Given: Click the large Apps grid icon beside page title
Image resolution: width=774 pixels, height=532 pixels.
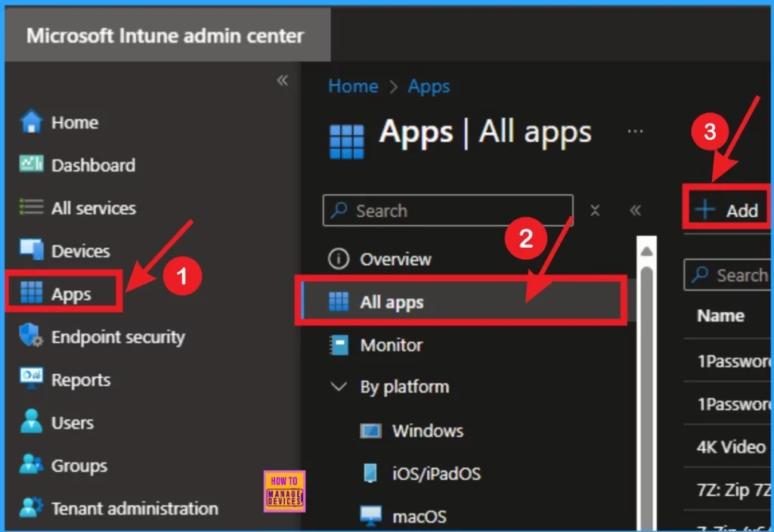Looking at the screenshot, I should coord(346,141).
